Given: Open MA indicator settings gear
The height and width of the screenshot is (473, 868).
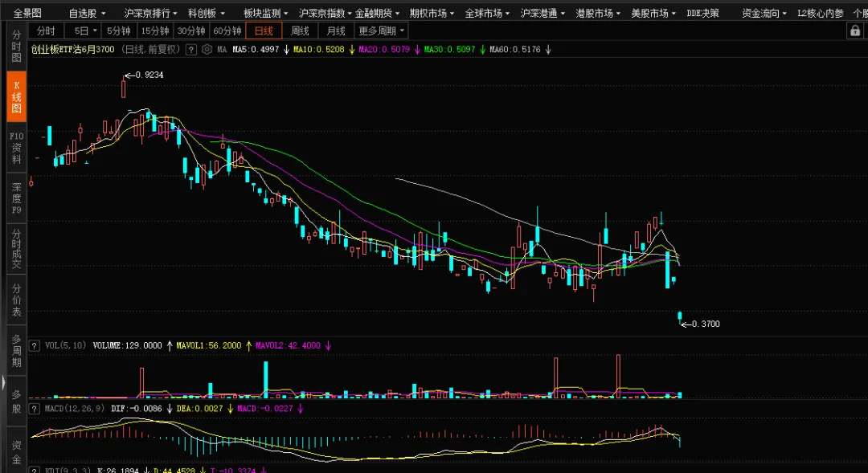Looking at the screenshot, I should [x=207, y=50].
